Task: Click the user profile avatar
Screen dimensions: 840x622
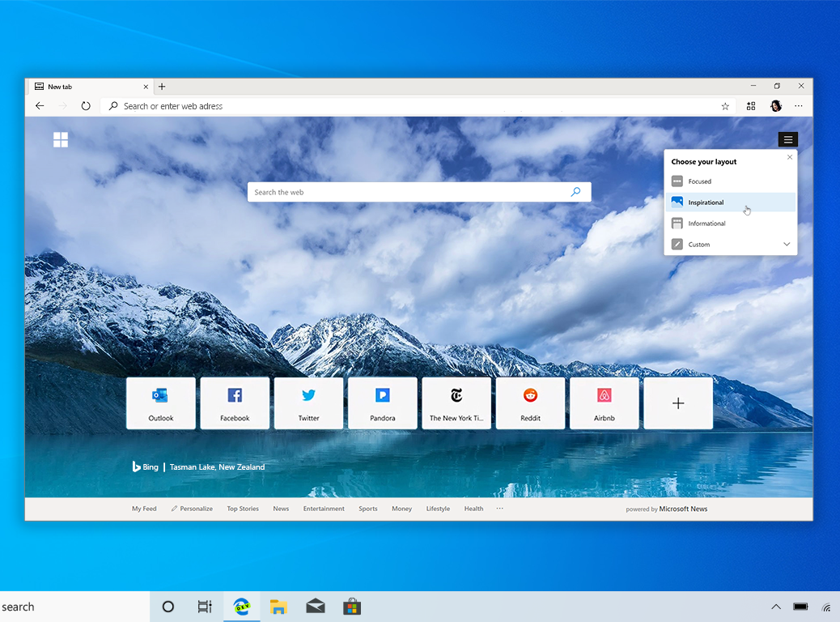Action: coord(775,106)
